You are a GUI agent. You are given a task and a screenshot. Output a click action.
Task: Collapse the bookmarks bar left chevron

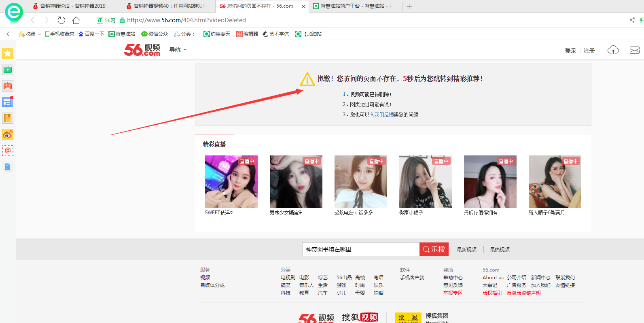point(8,34)
